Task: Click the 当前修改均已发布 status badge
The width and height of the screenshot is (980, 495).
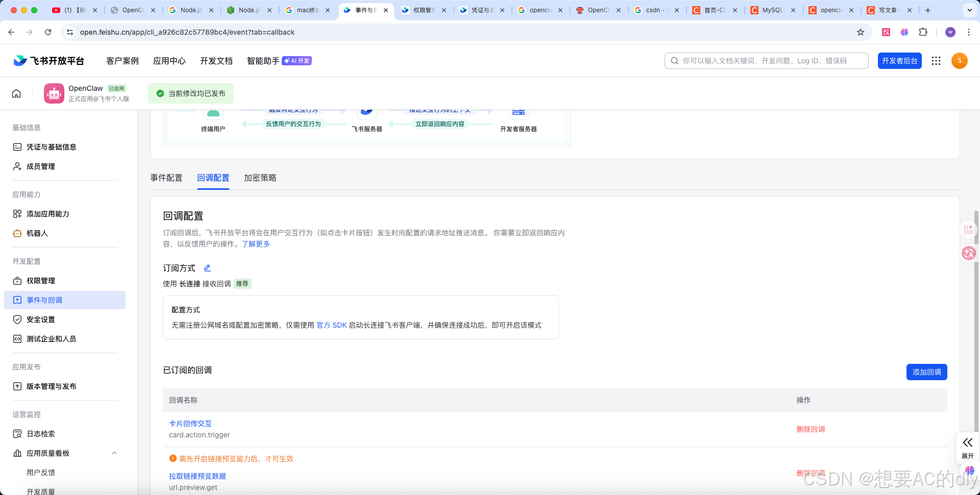Action: [191, 93]
